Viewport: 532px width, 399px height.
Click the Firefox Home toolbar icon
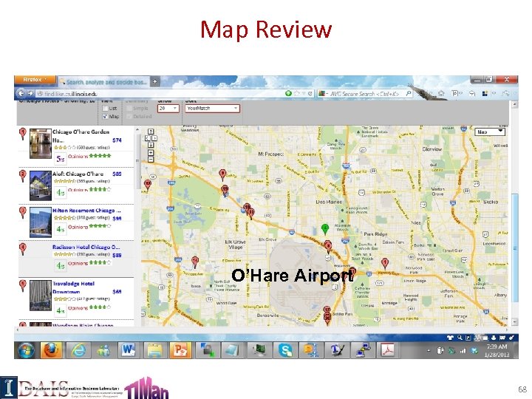pos(440,93)
